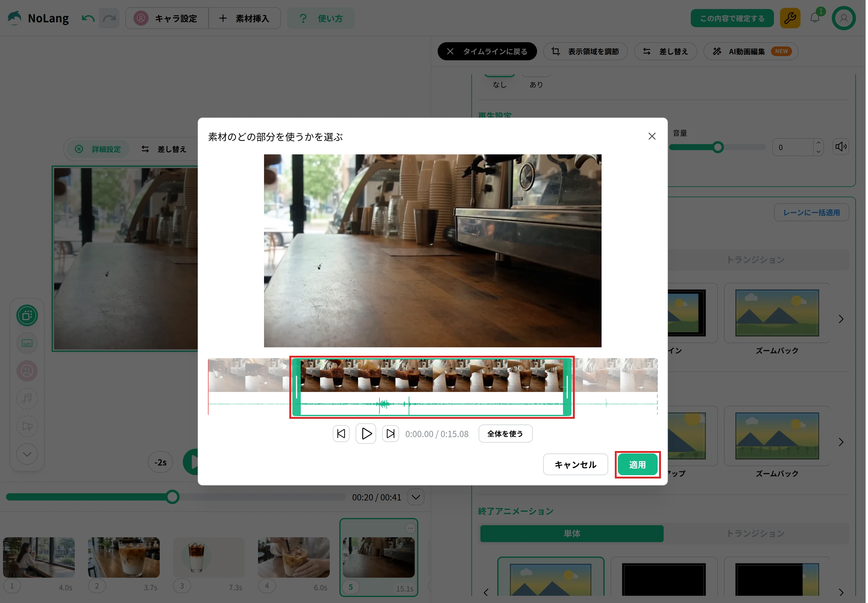Select the character face sidebar icon

[x=27, y=371]
